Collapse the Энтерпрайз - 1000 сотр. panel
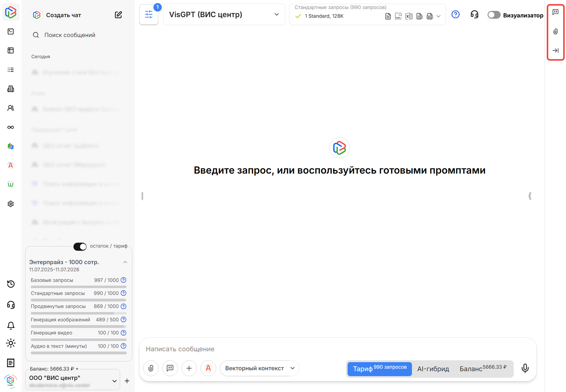 (125, 262)
